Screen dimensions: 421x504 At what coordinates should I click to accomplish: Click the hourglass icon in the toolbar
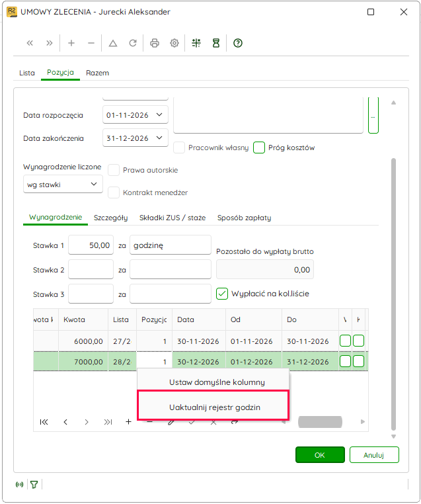(216, 43)
